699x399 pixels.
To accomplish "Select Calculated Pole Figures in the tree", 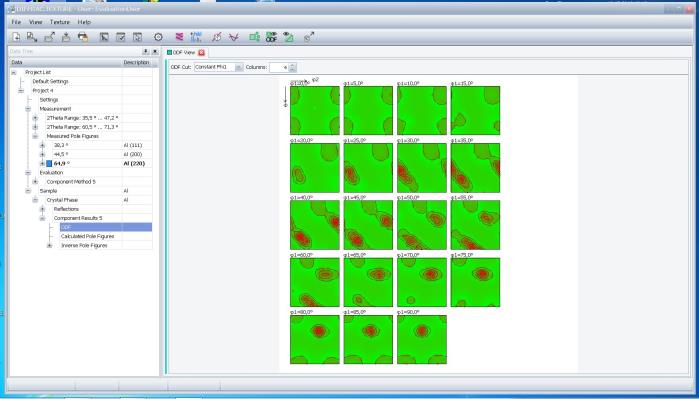I will coord(87,236).
